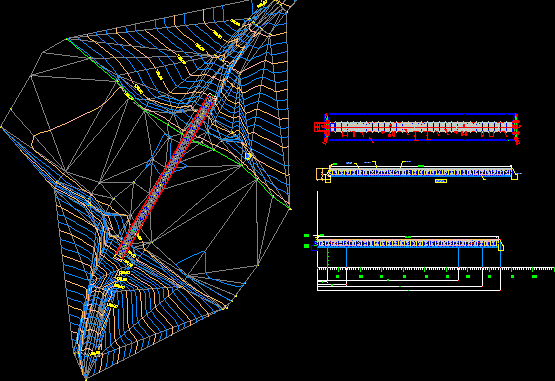Select the rightmost green station label on the ruler
This screenshot has width=555, height=381.
534,276
